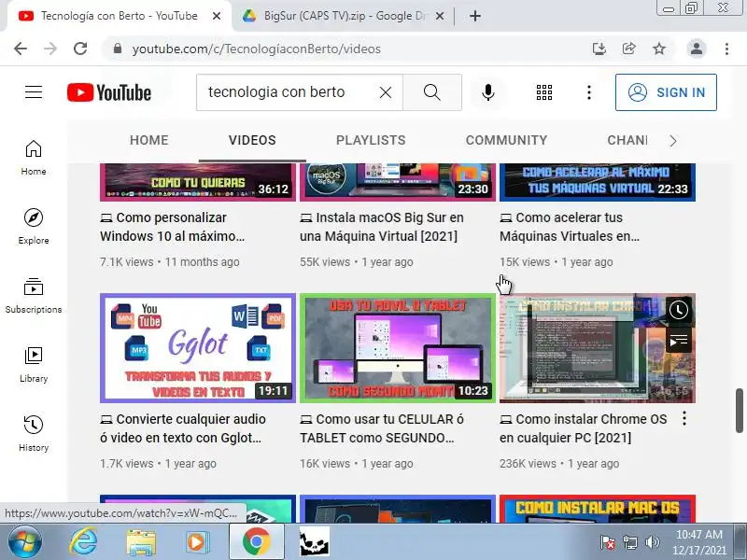747x560 pixels.
Task: Close the Tecnología con Berto tab
Action: click(217, 16)
